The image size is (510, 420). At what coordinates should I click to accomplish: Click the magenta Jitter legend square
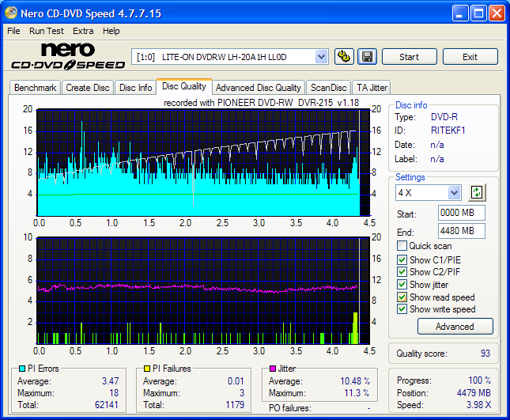[272, 369]
